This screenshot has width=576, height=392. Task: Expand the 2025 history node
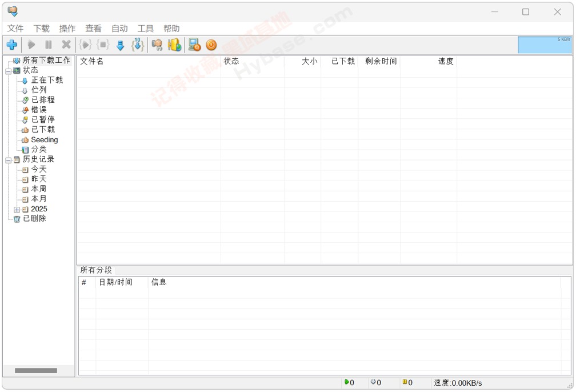[x=16, y=209]
